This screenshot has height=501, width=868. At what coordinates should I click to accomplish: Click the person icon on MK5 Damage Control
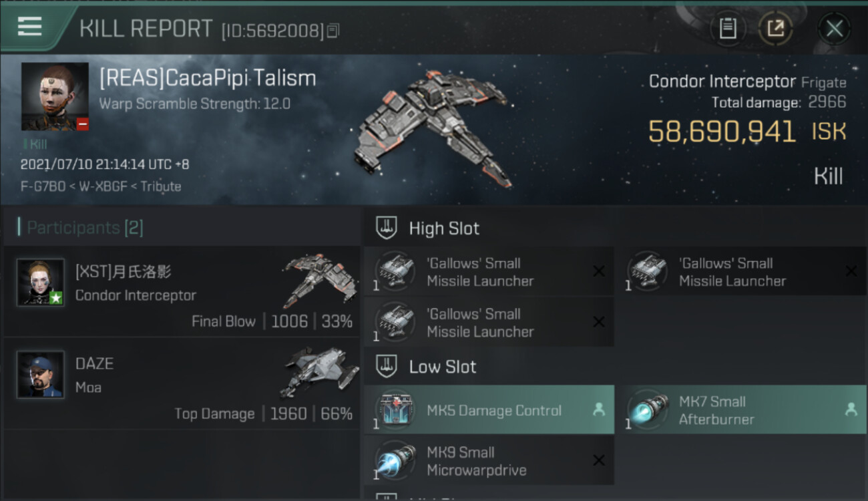(599, 410)
